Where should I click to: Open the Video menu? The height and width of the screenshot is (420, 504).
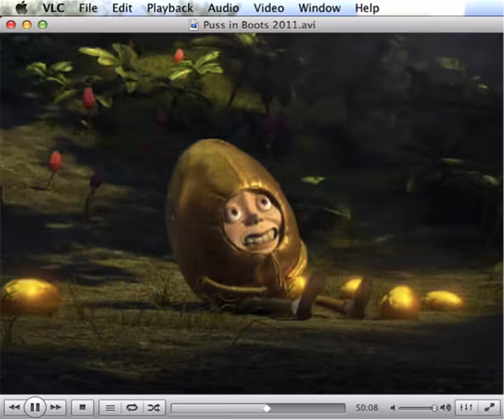pos(269,8)
